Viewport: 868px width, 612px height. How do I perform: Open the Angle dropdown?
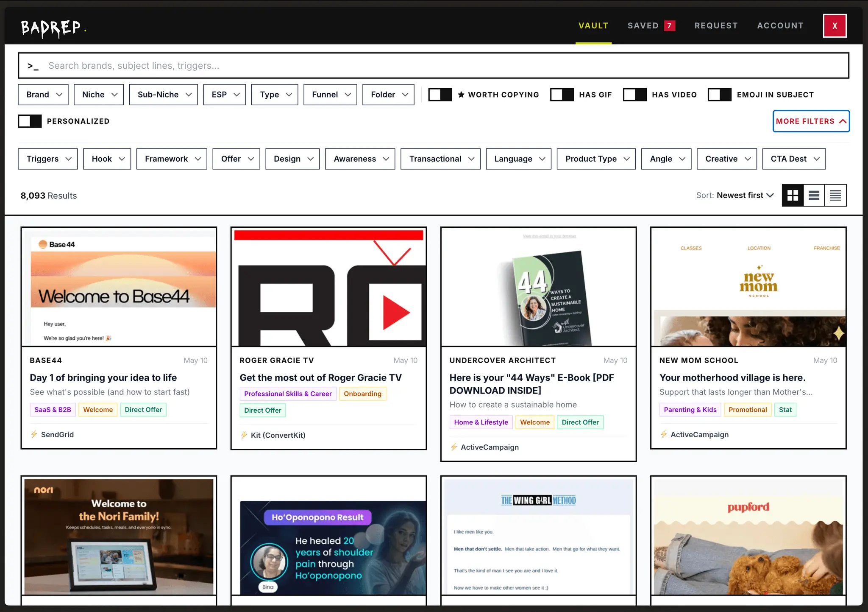click(666, 159)
